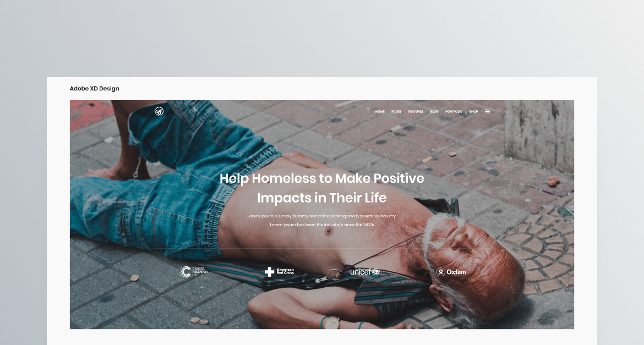The image size is (644, 345).
Task: Open the SHOP nav item
Action: coord(473,112)
